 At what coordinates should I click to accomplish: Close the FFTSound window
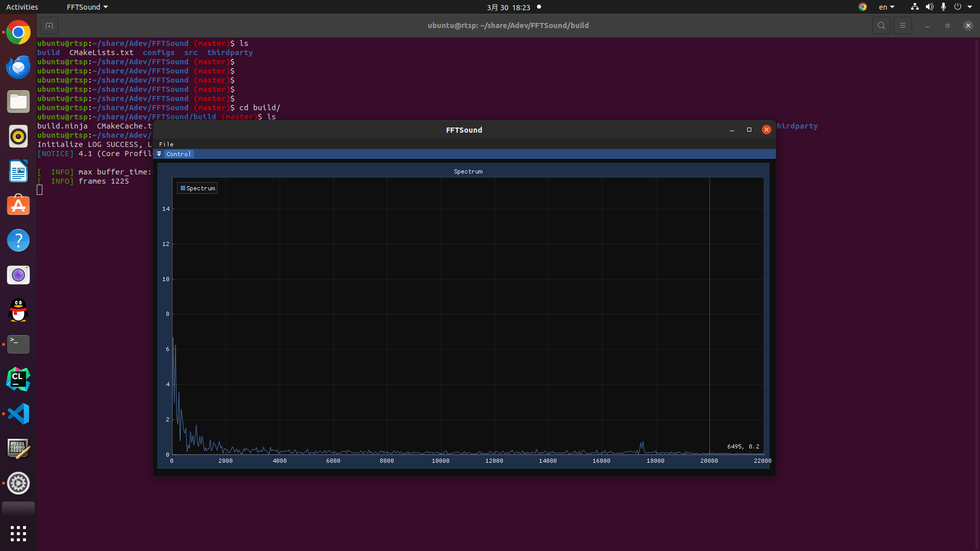click(x=767, y=130)
